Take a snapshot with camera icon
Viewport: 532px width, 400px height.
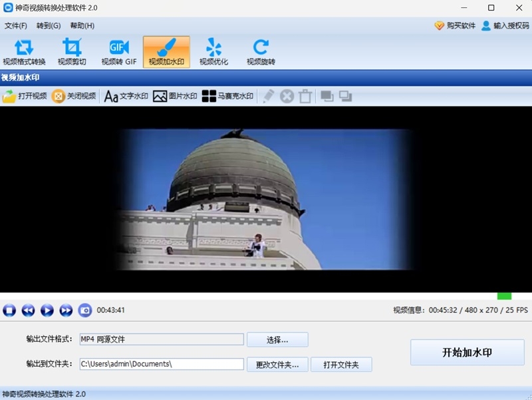pos(85,310)
